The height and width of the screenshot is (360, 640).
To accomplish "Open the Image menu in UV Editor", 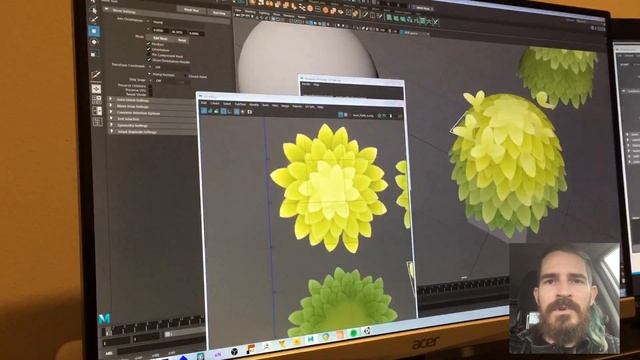I will (x=285, y=106).
